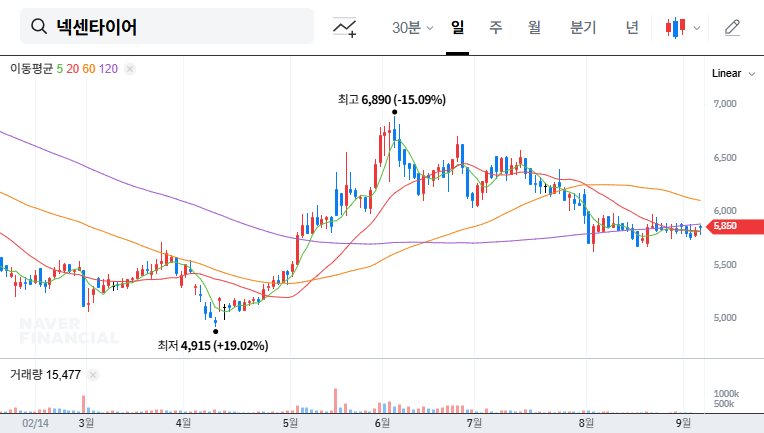
Task: Select the 일 daily tab
Action: 458,27
